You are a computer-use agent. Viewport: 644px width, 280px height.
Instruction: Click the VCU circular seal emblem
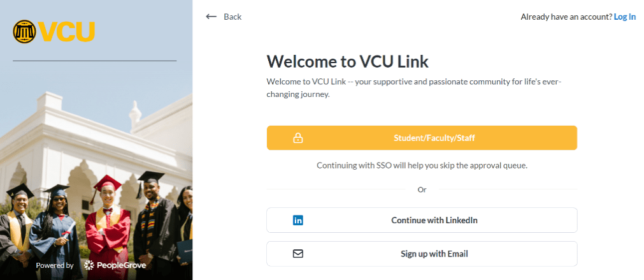point(24,31)
